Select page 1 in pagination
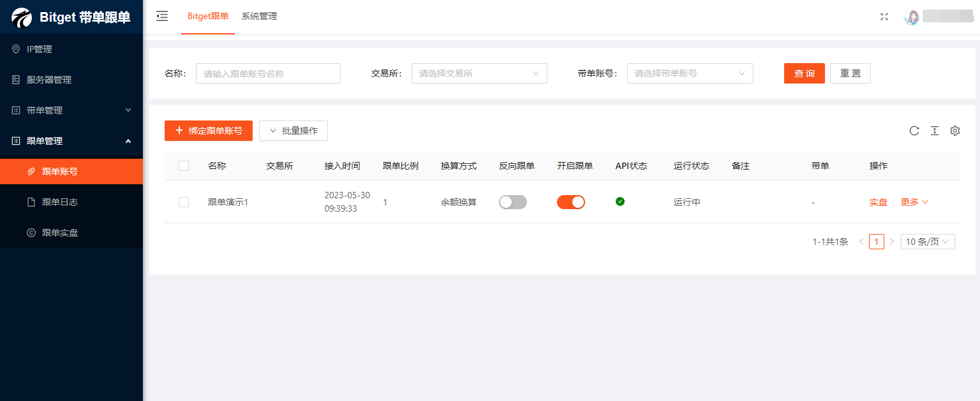This screenshot has height=401, width=980. coord(877,242)
